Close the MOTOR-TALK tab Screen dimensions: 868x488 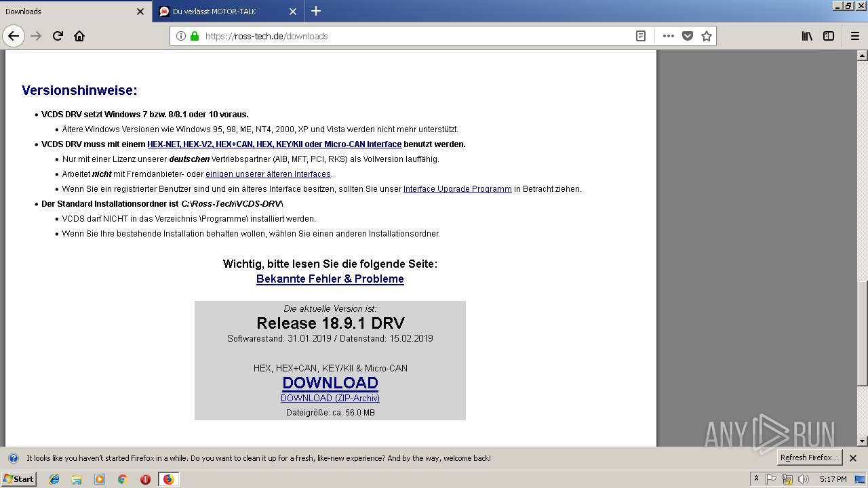[293, 12]
